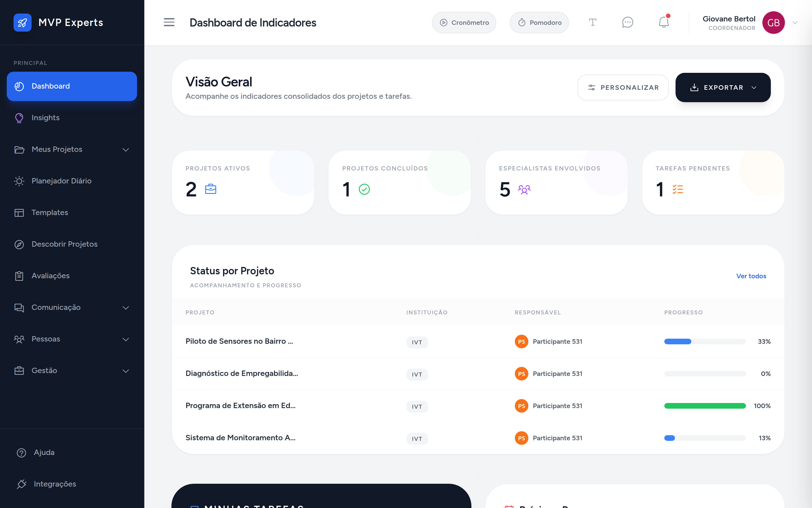Go to the Dashboard menu item

(x=72, y=86)
